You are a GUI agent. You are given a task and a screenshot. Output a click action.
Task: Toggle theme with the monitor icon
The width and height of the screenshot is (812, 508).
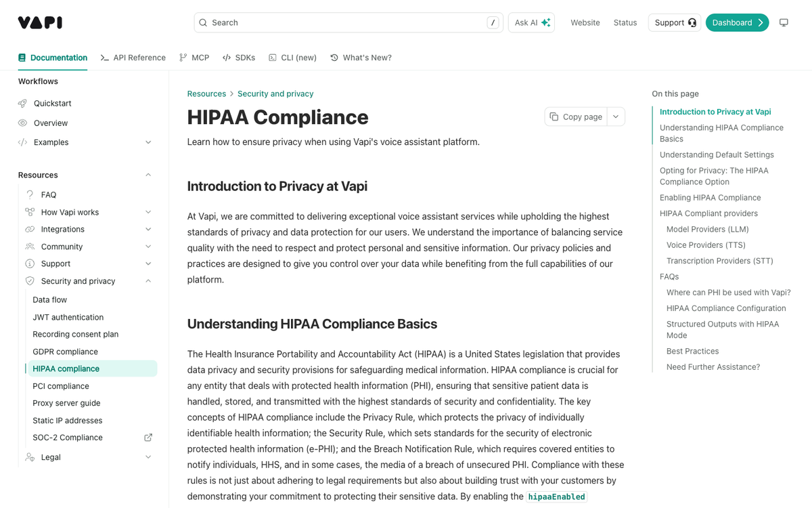click(784, 22)
